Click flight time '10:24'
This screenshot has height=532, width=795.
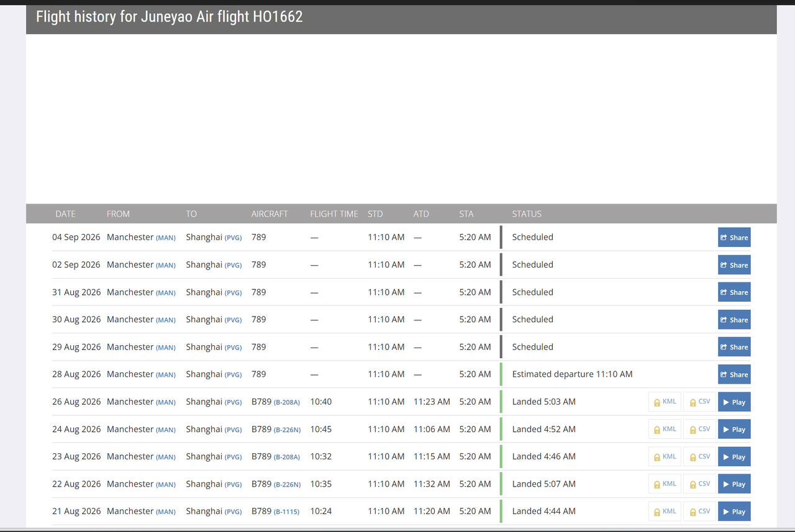(321, 511)
